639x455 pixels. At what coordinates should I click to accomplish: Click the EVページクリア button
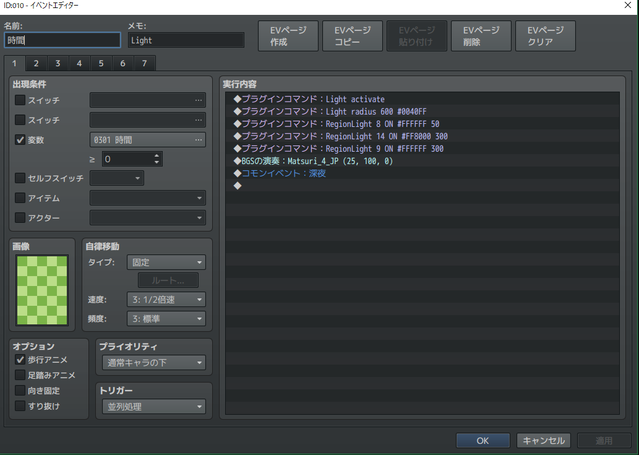tap(545, 36)
